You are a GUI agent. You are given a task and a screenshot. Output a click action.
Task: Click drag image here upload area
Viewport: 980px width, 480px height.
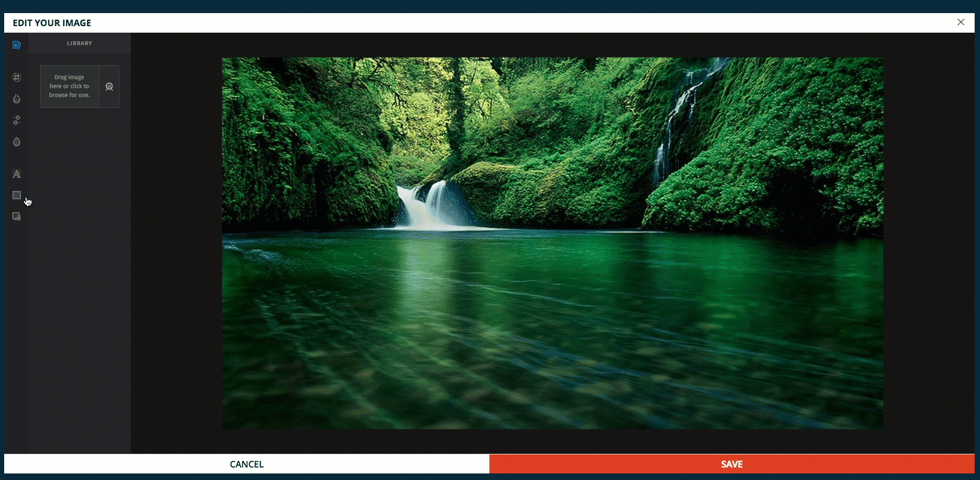(x=70, y=86)
